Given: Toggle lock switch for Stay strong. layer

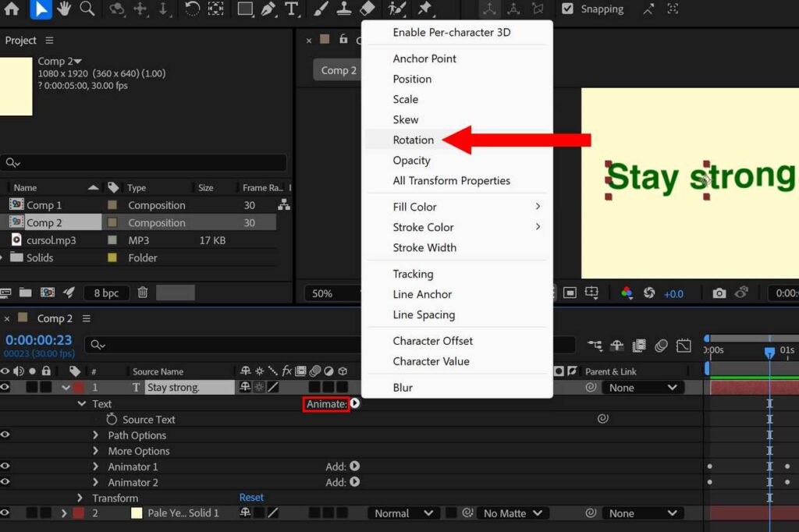Looking at the screenshot, I should [x=46, y=387].
